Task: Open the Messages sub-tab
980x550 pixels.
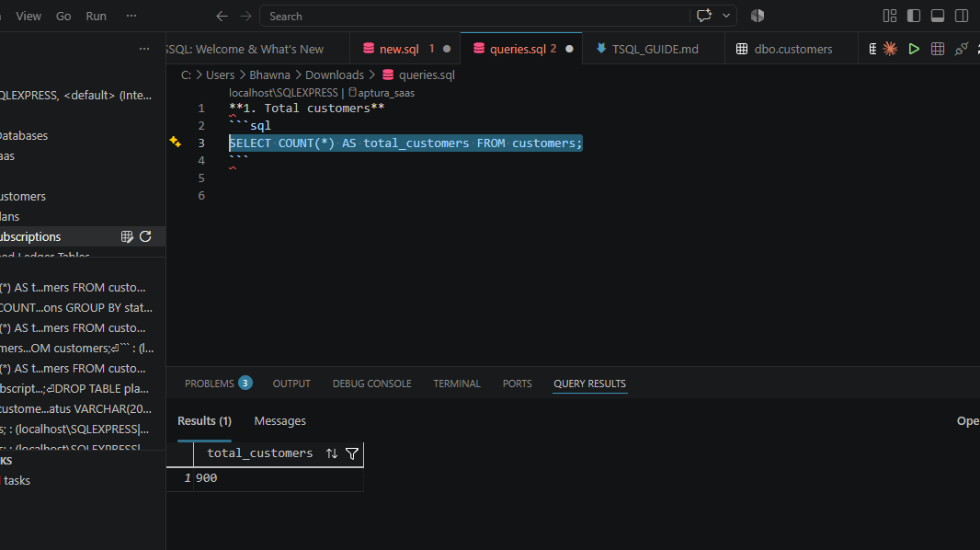Action: (x=280, y=421)
